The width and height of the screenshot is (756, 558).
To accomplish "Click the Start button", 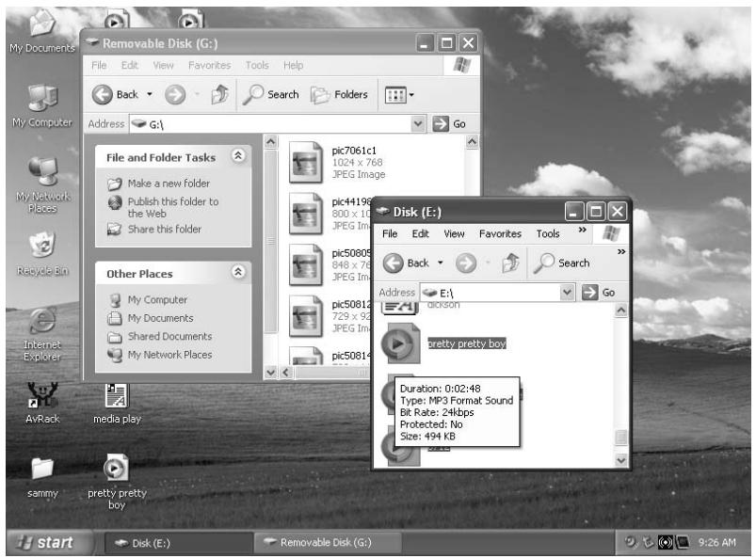I will [x=50, y=543].
